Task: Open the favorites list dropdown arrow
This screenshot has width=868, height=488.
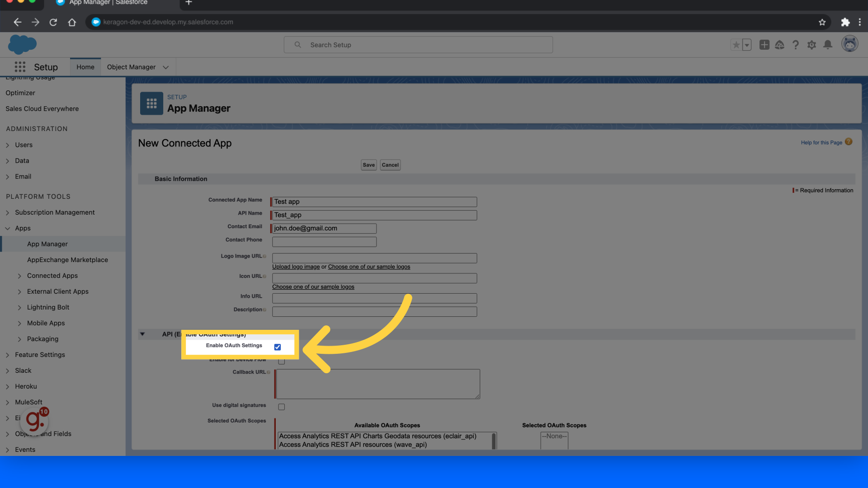Action: click(747, 45)
